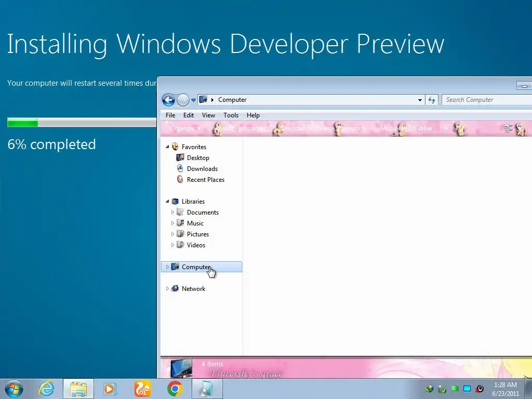Click the '6% completed' text
Viewport: 532px width, 399px height.
coord(51,144)
